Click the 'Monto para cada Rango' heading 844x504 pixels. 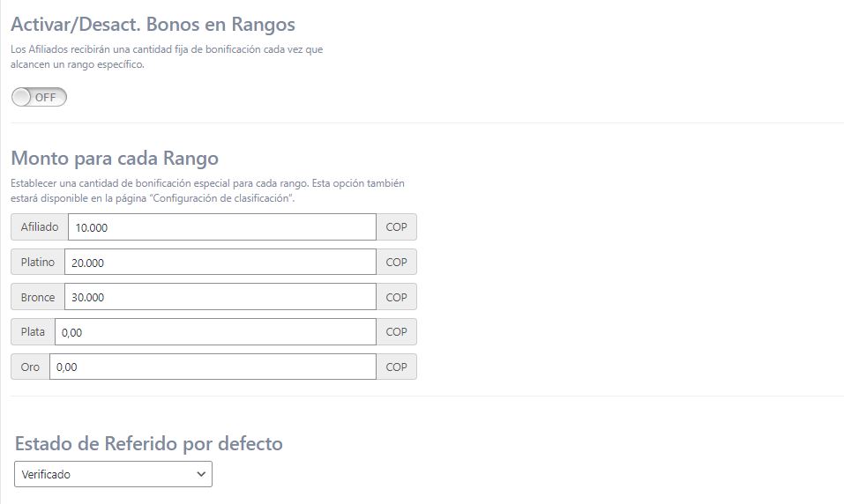tap(115, 159)
